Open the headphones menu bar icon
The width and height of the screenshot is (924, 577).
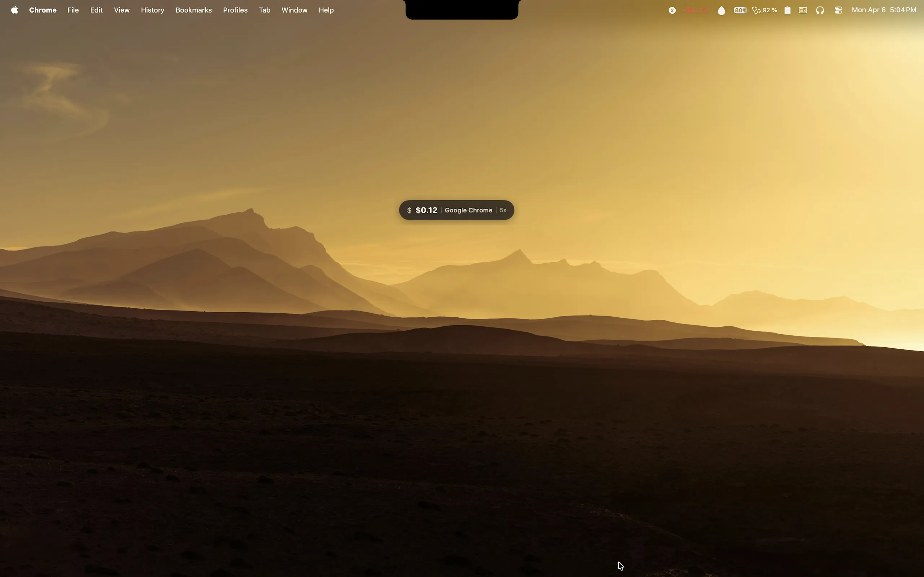coord(820,10)
